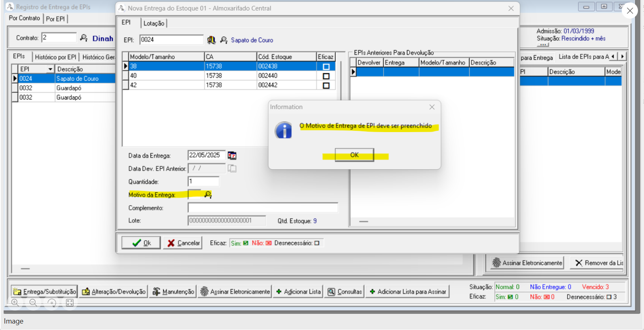Check the Eficaz box for size 38

(326, 67)
